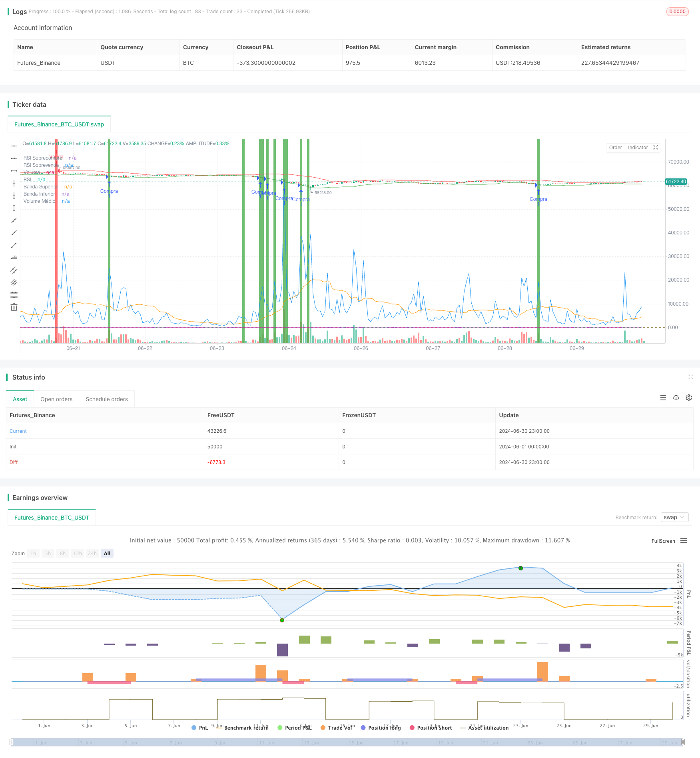Click the Diff row label in asset table
The image size is (700, 758).
[14, 462]
